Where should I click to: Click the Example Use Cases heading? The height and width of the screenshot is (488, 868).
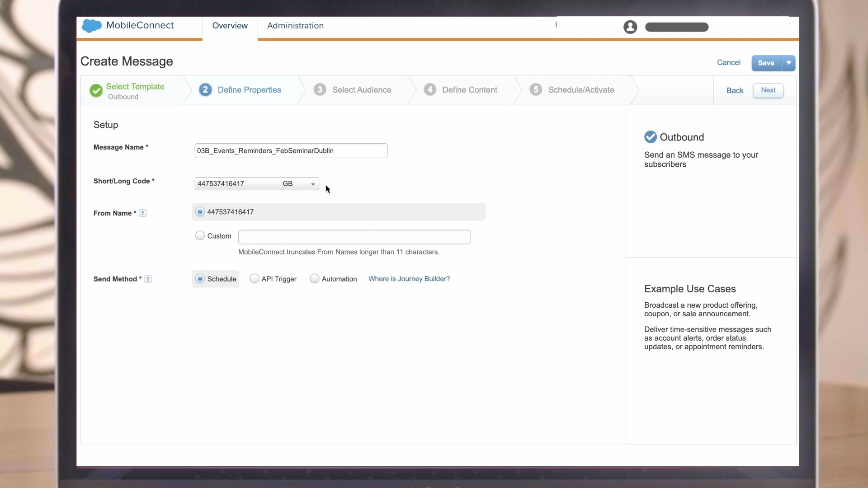[690, 289]
